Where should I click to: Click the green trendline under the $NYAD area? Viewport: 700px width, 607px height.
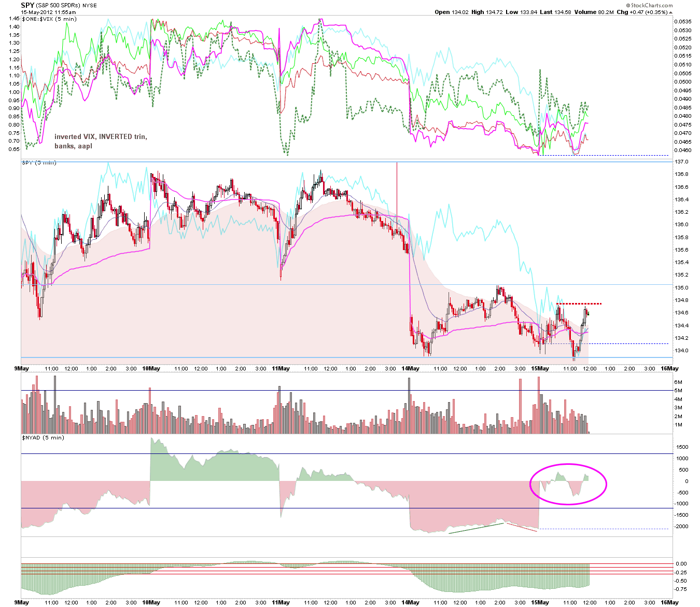pyautogui.click(x=476, y=528)
